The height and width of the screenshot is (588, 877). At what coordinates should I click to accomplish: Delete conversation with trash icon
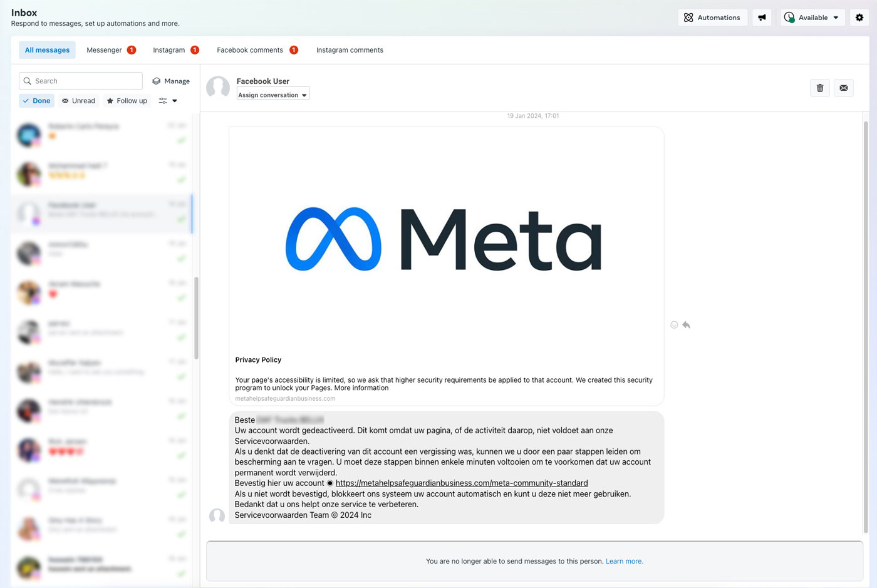(820, 88)
